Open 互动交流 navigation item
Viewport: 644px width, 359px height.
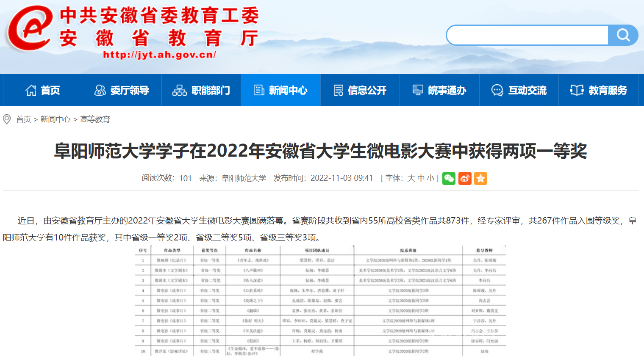519,90
